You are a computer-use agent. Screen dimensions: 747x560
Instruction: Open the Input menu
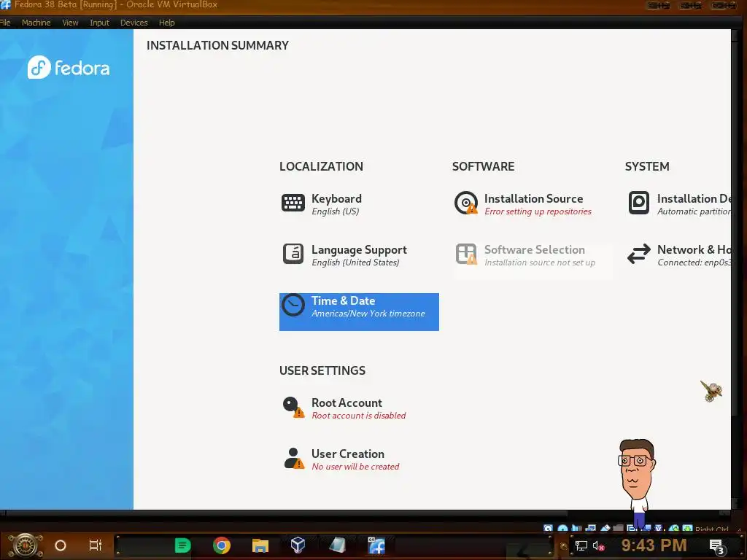[99, 23]
